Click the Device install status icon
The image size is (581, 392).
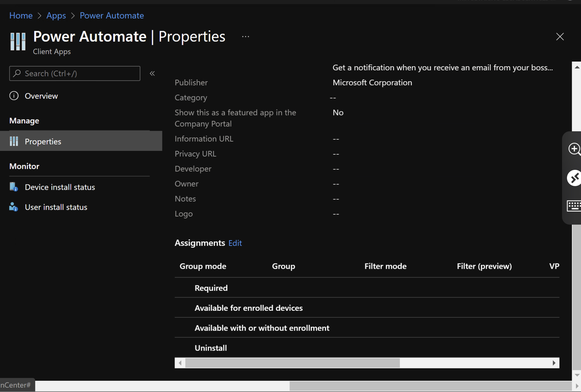pos(14,187)
